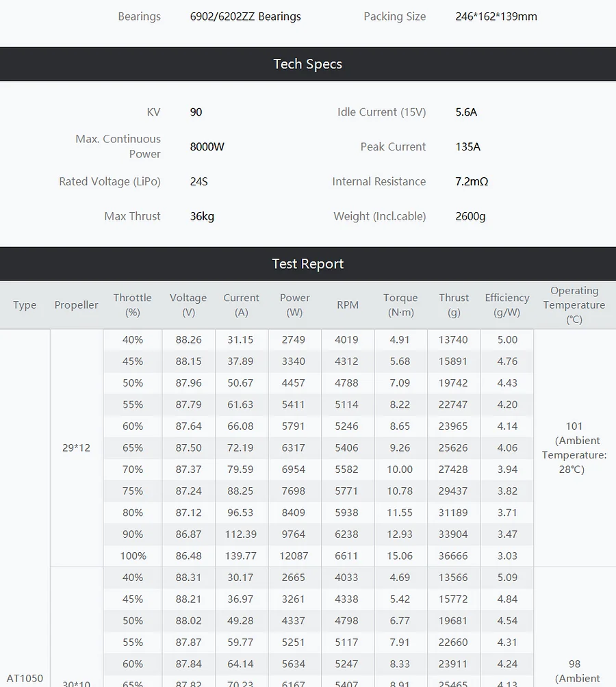This screenshot has width=616, height=687.
Task: Click the Packing Size value 246*162*139mm
Action: click(496, 16)
